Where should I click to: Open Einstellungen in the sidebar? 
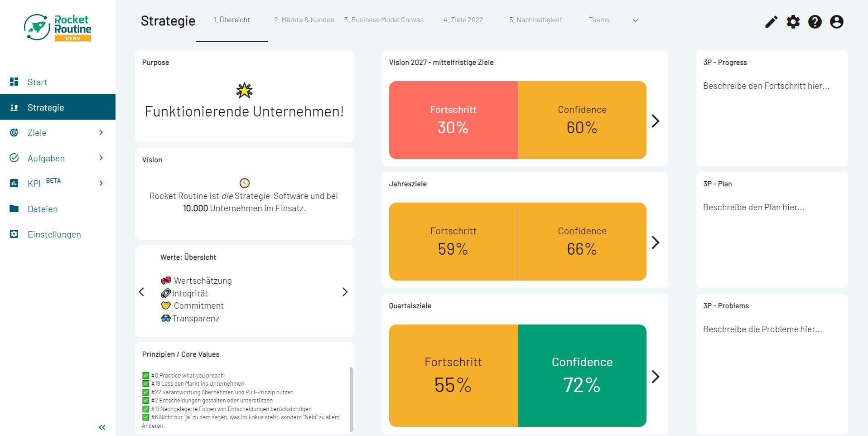[54, 234]
